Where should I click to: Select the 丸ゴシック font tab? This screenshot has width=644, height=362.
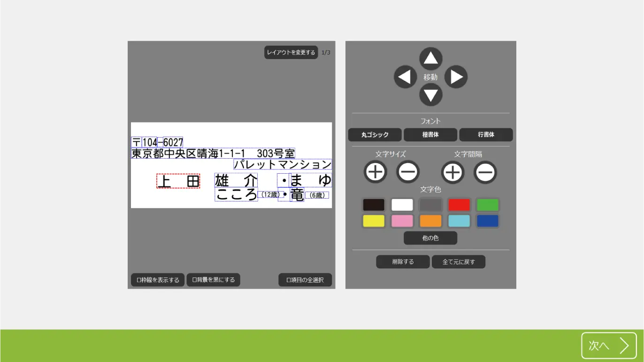click(x=375, y=135)
